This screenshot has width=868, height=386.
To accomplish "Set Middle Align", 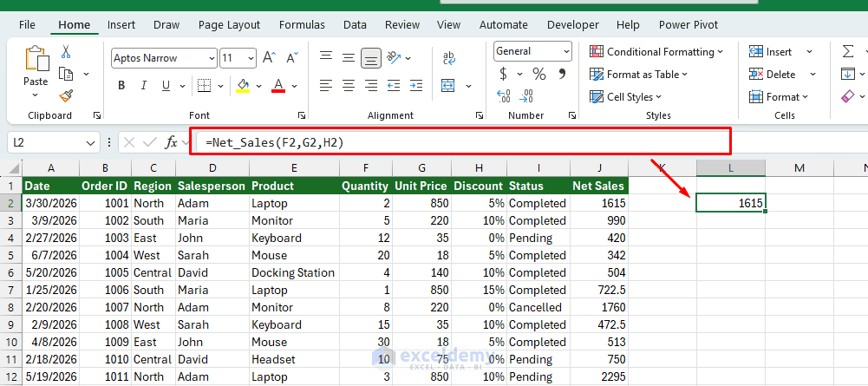I will pos(349,57).
